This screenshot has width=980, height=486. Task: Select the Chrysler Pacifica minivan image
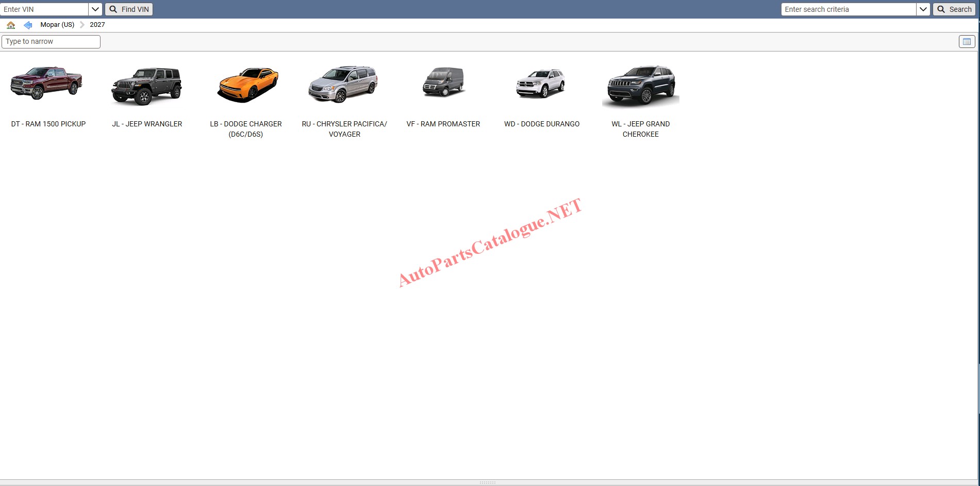343,84
